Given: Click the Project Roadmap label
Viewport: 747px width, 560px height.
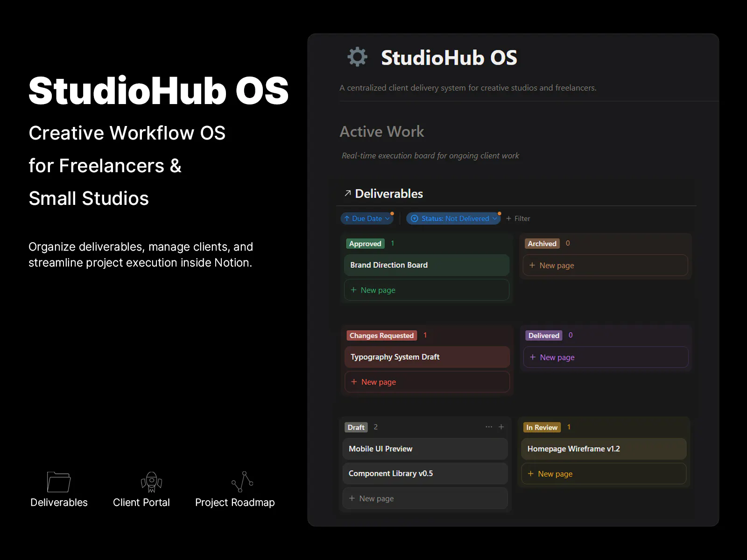Looking at the screenshot, I should tap(235, 503).
